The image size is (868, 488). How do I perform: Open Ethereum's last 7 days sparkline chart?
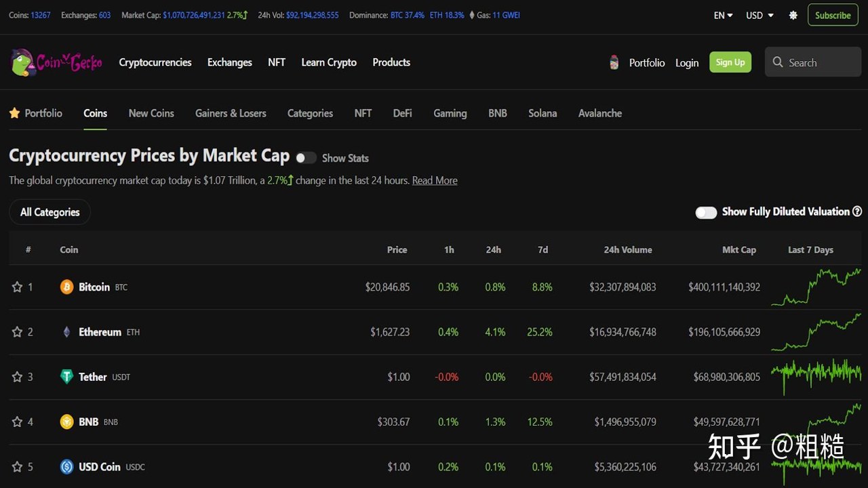click(816, 331)
